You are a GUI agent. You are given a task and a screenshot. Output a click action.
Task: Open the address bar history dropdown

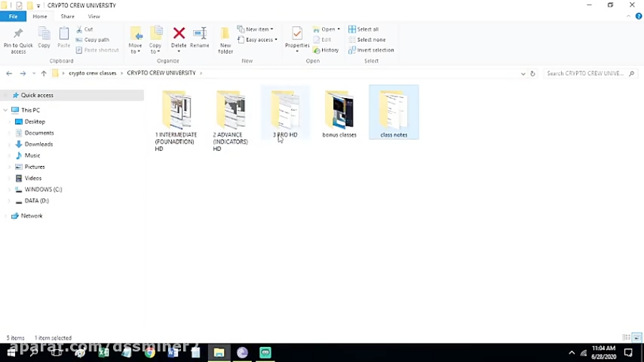[x=523, y=74]
